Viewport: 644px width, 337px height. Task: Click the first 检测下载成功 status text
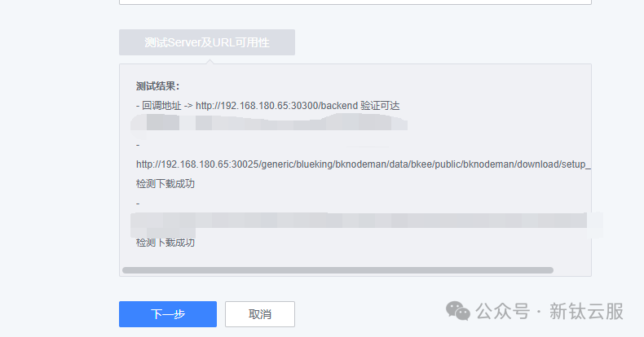click(165, 184)
